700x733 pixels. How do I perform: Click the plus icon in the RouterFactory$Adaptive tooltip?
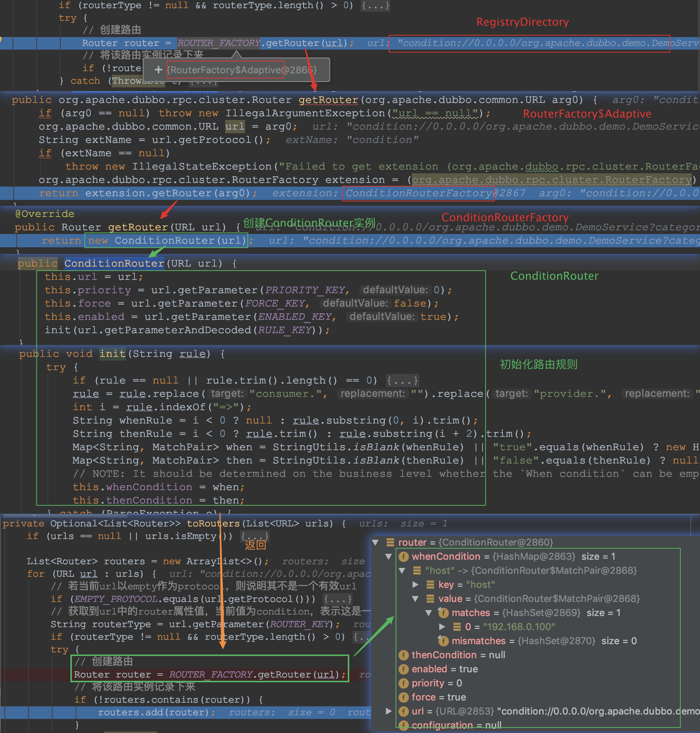point(158,70)
